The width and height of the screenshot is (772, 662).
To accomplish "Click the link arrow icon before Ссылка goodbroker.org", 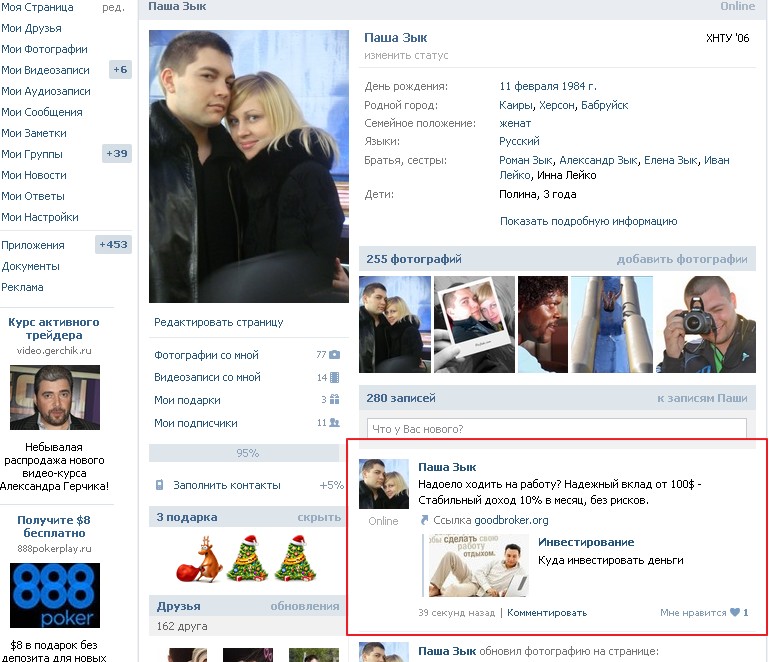I will point(423,520).
